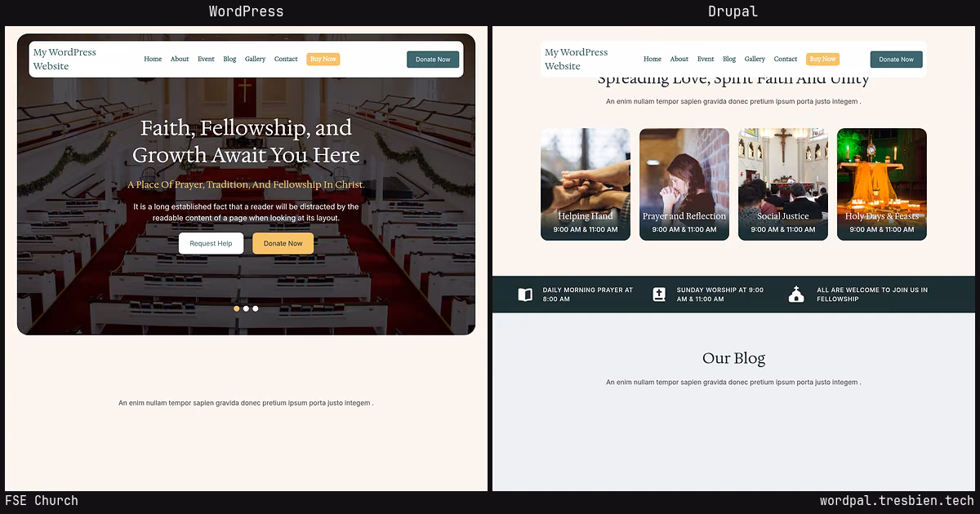Select the third slider dot in WordPress hero

tap(256, 308)
